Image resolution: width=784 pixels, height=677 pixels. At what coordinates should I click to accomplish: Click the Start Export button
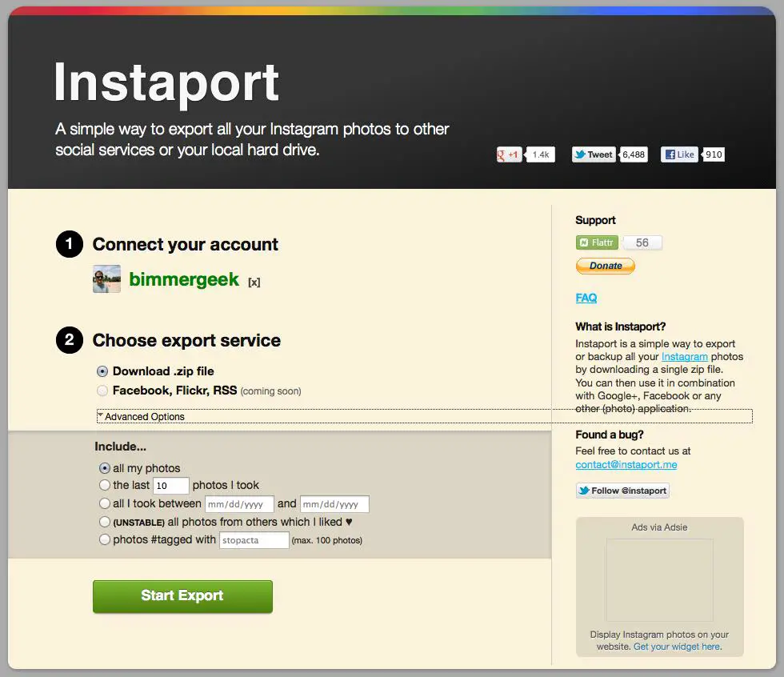click(x=182, y=596)
